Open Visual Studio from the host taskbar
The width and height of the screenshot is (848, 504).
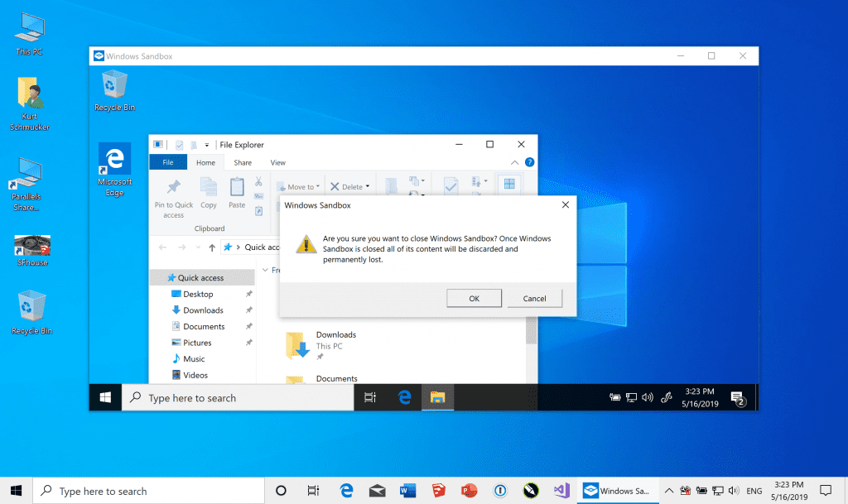click(561, 491)
